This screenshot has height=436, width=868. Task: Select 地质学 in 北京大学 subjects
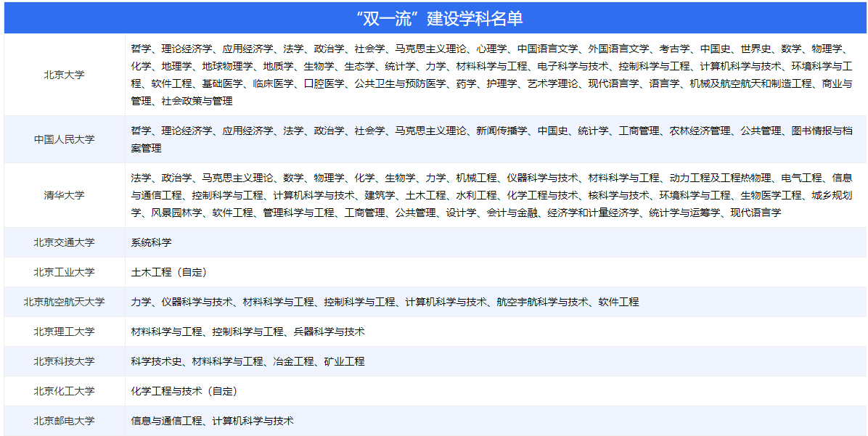tap(279, 67)
